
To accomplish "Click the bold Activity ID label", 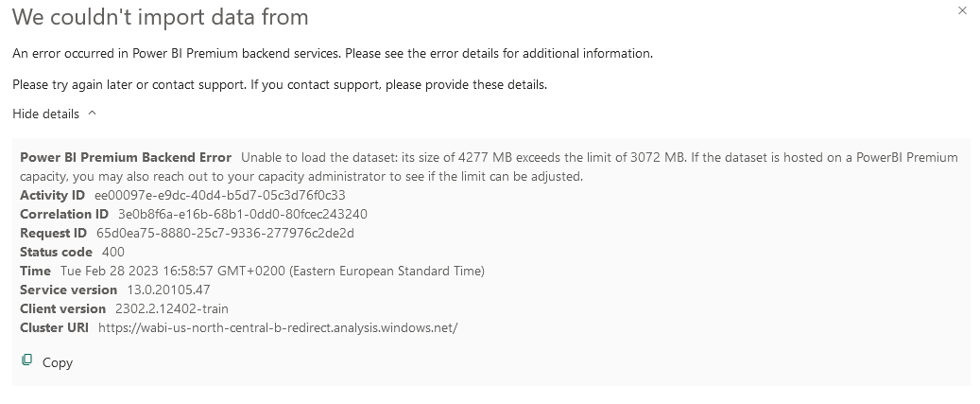I will (53, 195).
